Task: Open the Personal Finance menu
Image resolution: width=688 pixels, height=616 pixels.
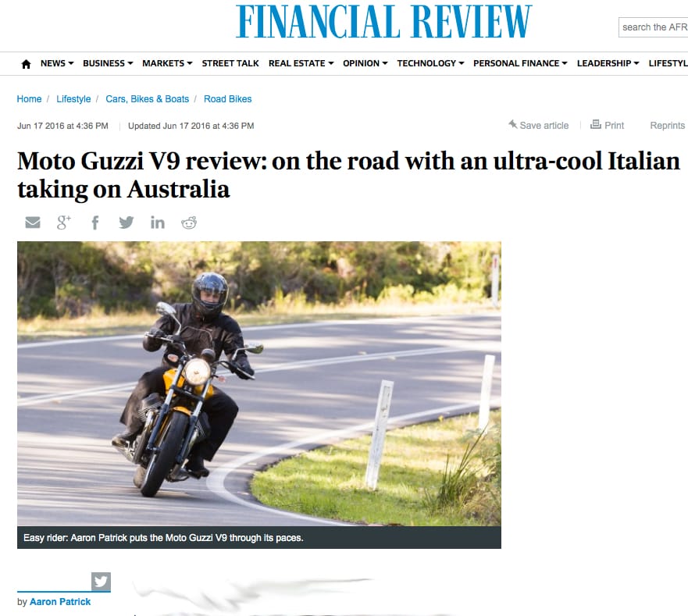Action: point(520,63)
